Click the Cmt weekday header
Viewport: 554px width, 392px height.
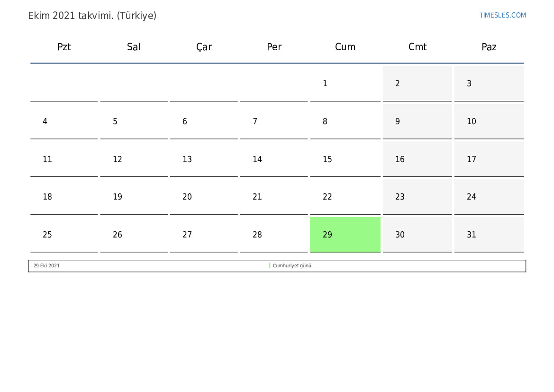click(417, 47)
